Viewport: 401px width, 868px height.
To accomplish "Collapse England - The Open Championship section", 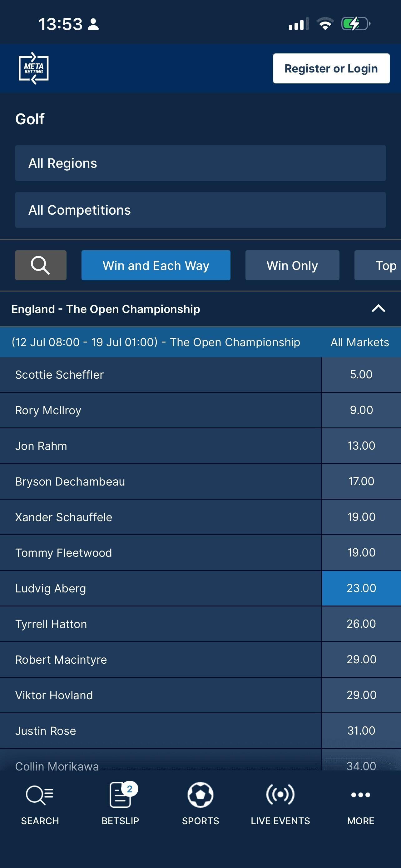I will 378,308.
